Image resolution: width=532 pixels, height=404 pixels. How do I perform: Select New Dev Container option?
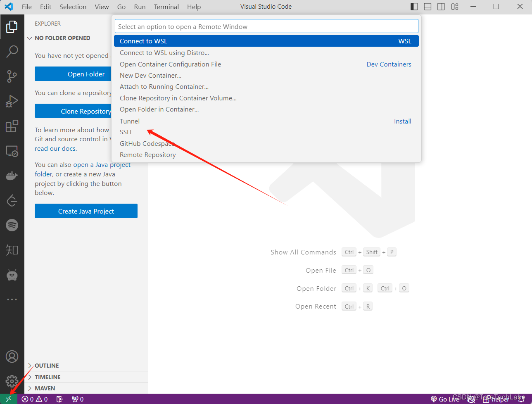pos(266,75)
